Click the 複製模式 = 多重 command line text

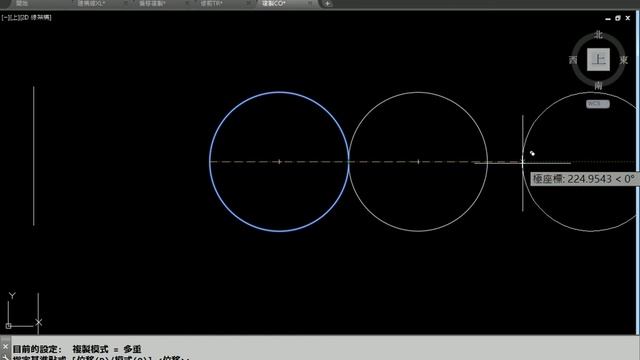click(107, 349)
